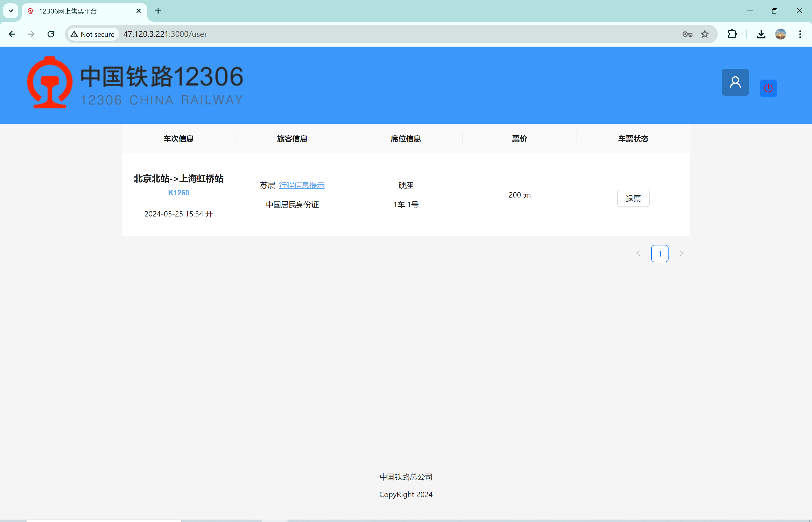Viewport: 812px width, 522px height.
Task: Open the browser downloads icon
Action: coord(761,34)
